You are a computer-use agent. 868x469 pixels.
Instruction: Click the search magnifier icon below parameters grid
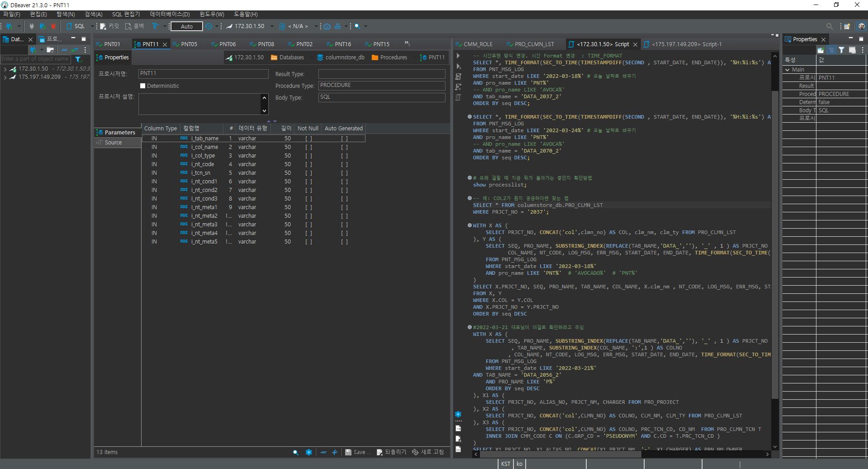coord(295,452)
